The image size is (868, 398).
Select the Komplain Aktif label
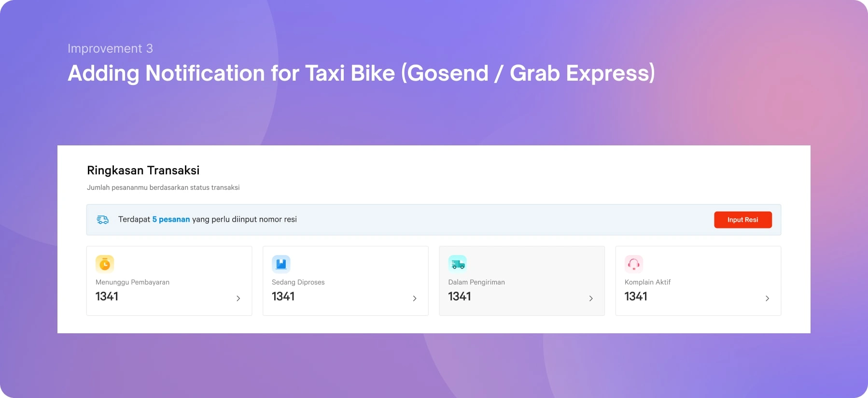pyautogui.click(x=647, y=282)
